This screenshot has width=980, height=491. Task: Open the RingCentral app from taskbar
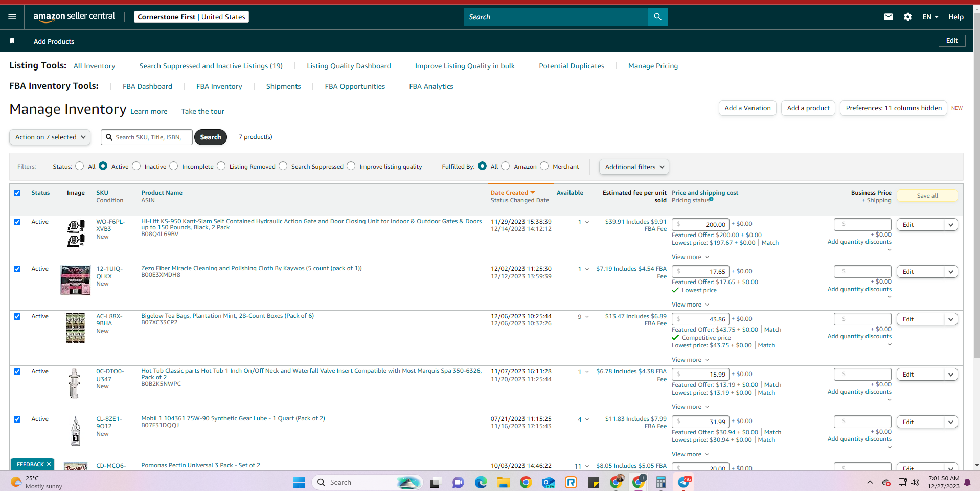tap(571, 482)
